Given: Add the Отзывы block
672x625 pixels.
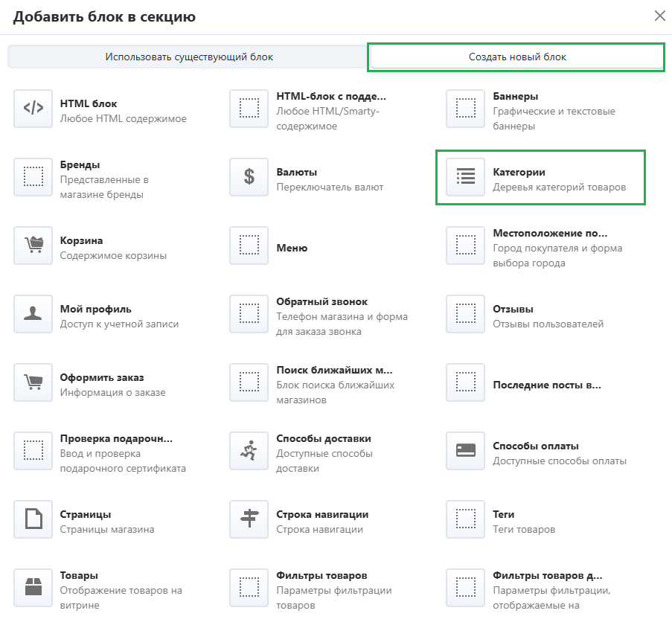Looking at the screenshot, I should (513, 310).
